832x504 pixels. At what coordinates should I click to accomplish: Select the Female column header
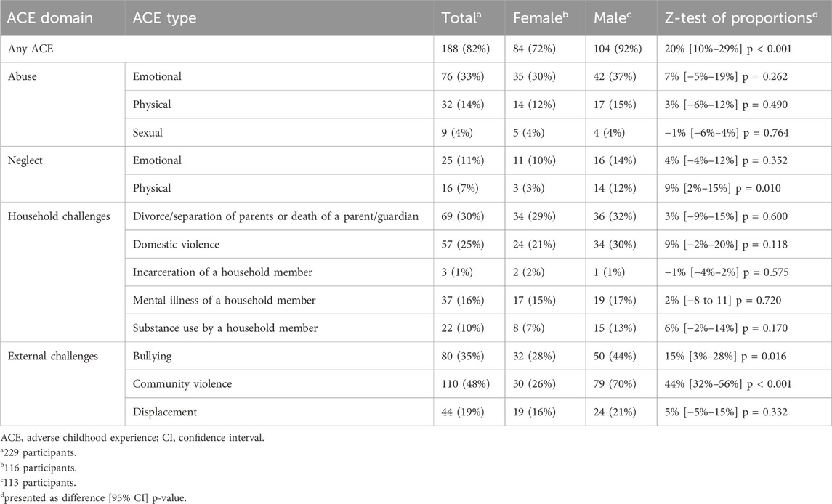(538, 18)
